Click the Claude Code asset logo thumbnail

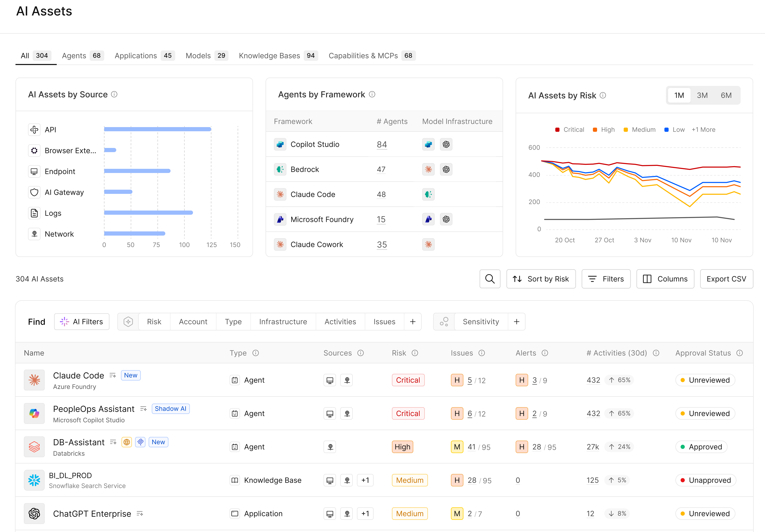(34, 380)
